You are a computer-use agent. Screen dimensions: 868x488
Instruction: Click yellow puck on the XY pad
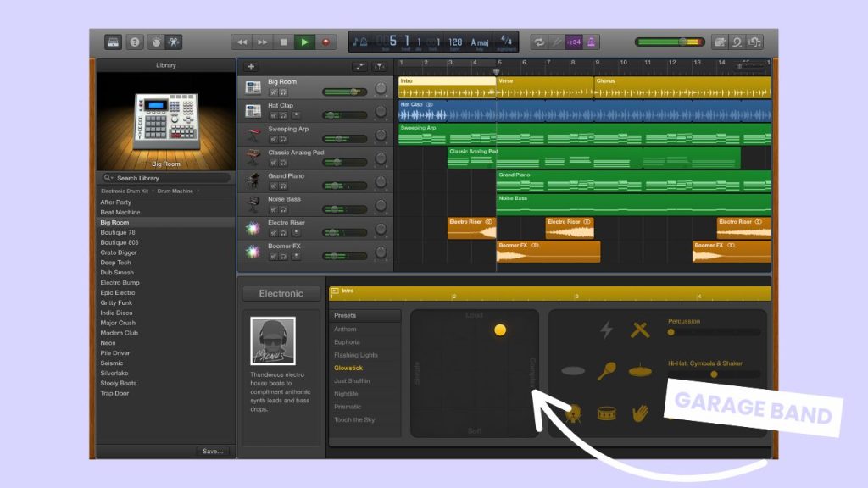[500, 330]
